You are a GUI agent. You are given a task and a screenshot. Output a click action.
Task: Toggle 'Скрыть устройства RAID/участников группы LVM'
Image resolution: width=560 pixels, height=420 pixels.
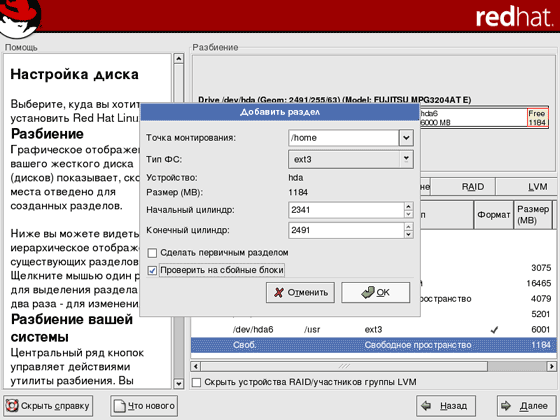pos(196,382)
